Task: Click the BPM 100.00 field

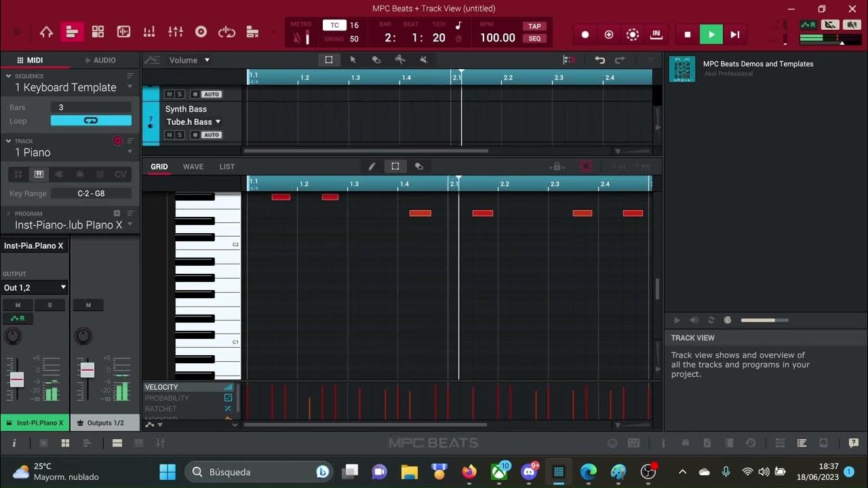Action: pyautogui.click(x=498, y=38)
